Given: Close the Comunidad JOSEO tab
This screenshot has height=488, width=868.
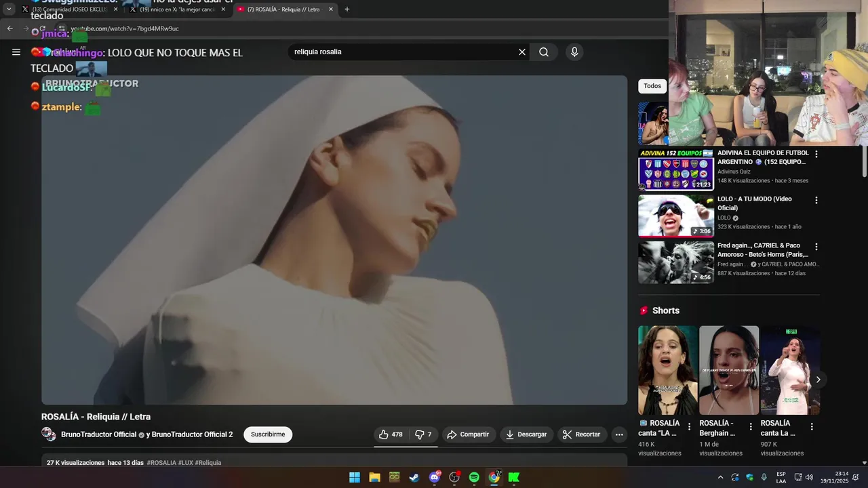Looking at the screenshot, I should coord(116,9).
